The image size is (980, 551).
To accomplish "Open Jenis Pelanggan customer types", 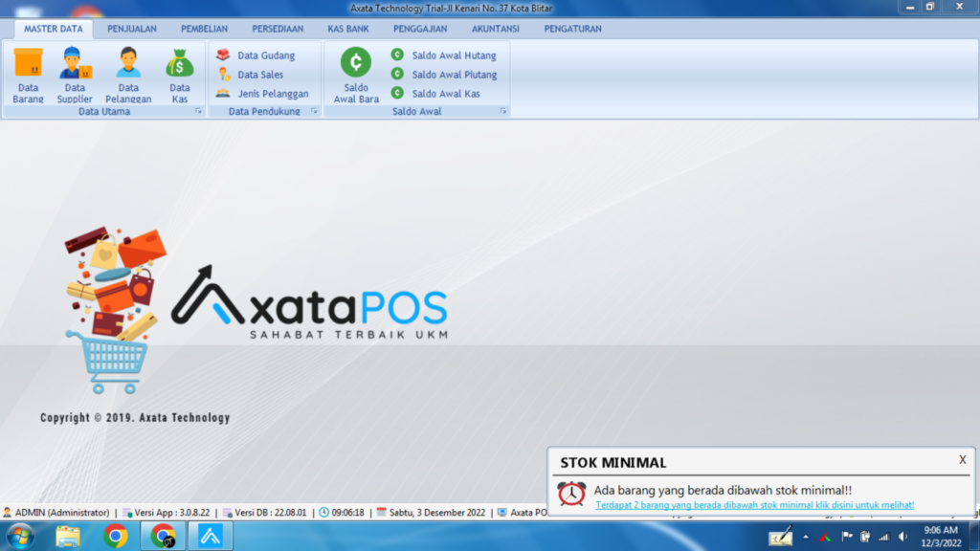I will coord(262,94).
